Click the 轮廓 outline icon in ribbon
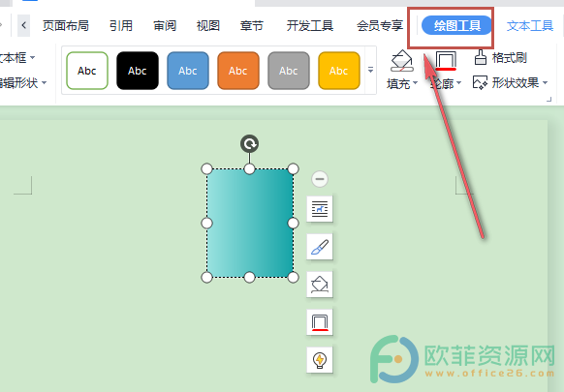564x392 pixels. [446, 60]
